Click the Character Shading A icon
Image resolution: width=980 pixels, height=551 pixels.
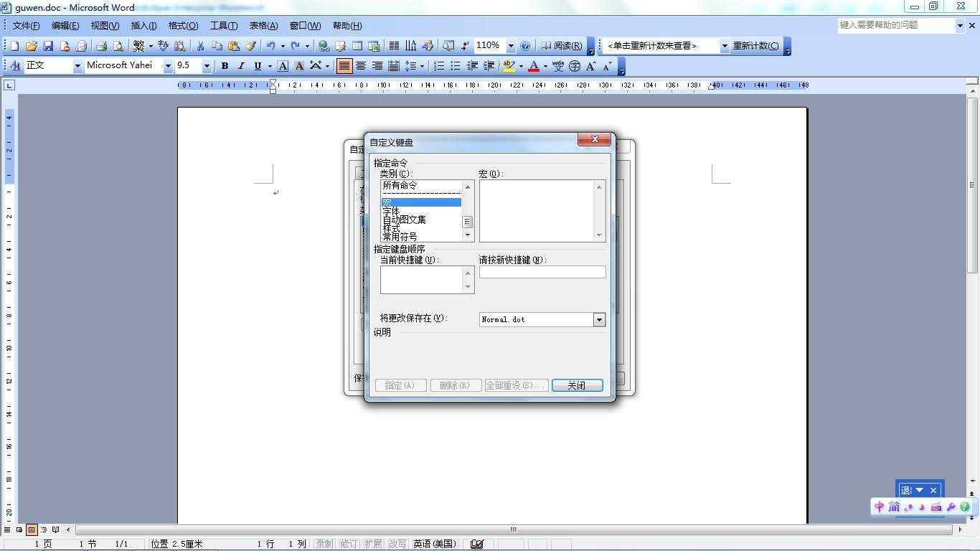299,66
